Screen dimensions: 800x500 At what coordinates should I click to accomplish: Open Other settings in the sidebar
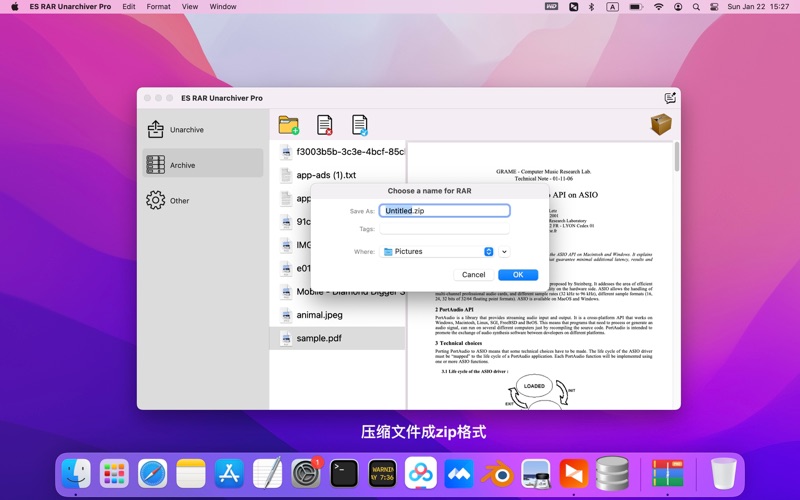pyautogui.click(x=203, y=201)
